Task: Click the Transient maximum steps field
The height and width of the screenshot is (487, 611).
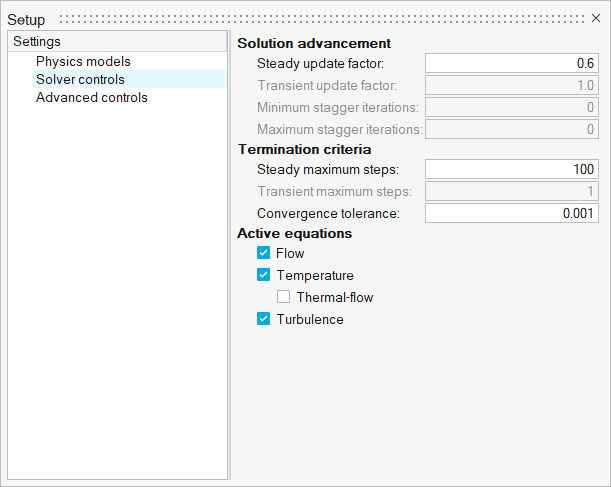Action: point(512,191)
